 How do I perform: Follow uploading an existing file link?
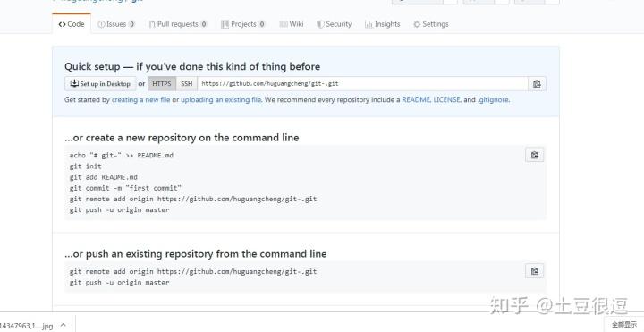[221, 99]
